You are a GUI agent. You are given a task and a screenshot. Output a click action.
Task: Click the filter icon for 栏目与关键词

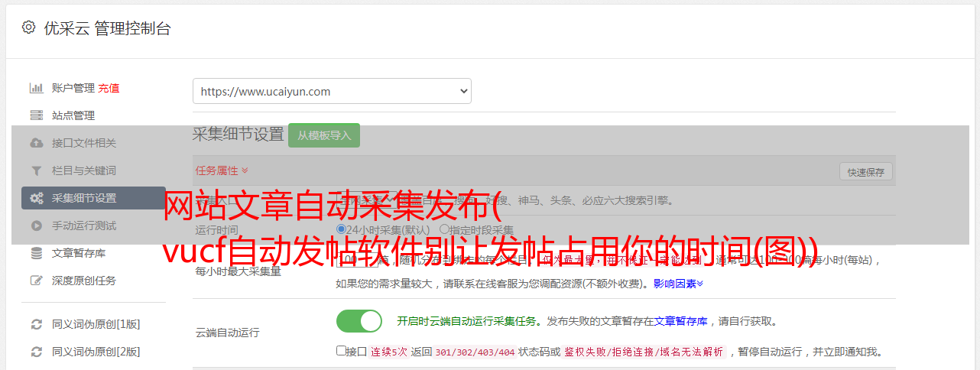(x=36, y=170)
